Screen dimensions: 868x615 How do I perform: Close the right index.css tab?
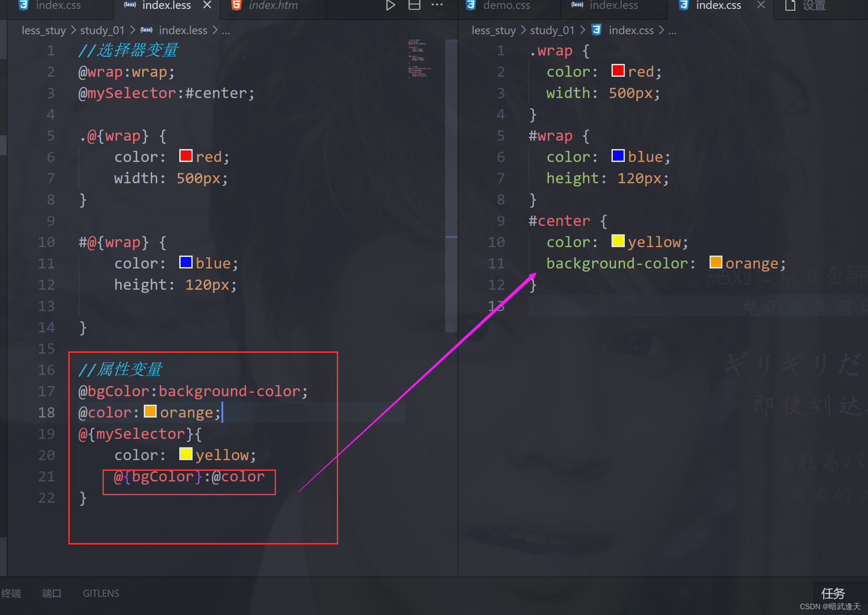(761, 5)
